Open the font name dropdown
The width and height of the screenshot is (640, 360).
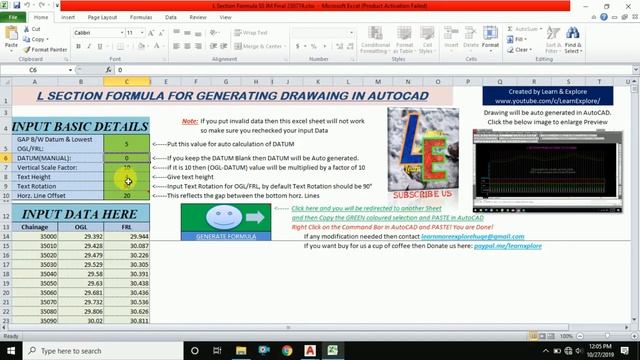[x=122, y=33]
